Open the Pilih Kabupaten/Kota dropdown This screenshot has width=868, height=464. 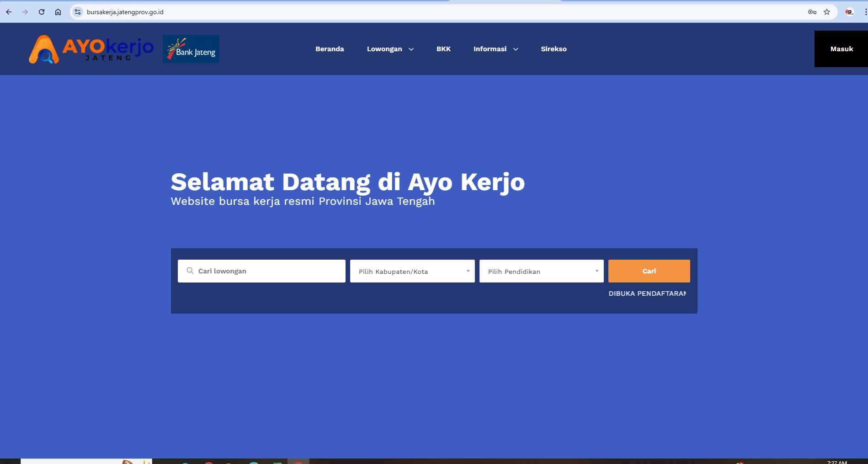(x=411, y=271)
